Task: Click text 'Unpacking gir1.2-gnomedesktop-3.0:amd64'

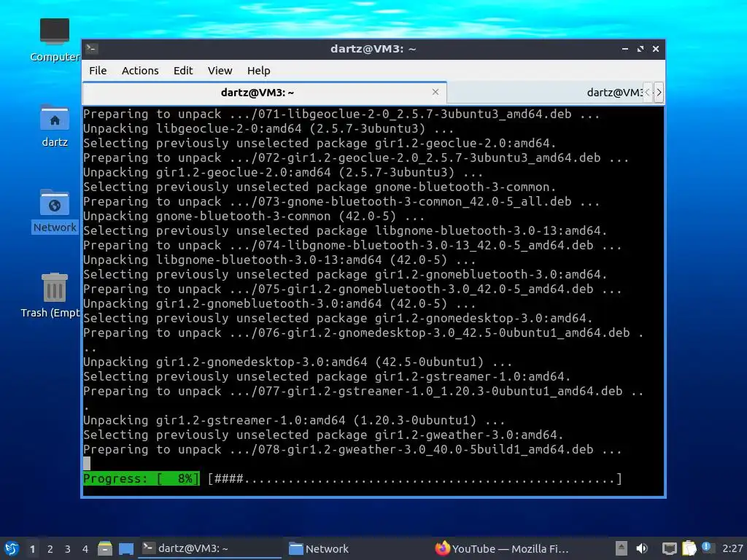Action: point(225,362)
